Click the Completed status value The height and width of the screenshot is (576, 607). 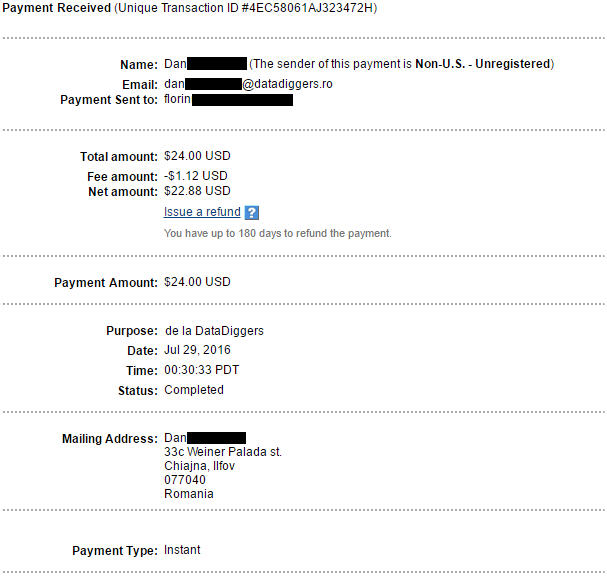tap(194, 390)
